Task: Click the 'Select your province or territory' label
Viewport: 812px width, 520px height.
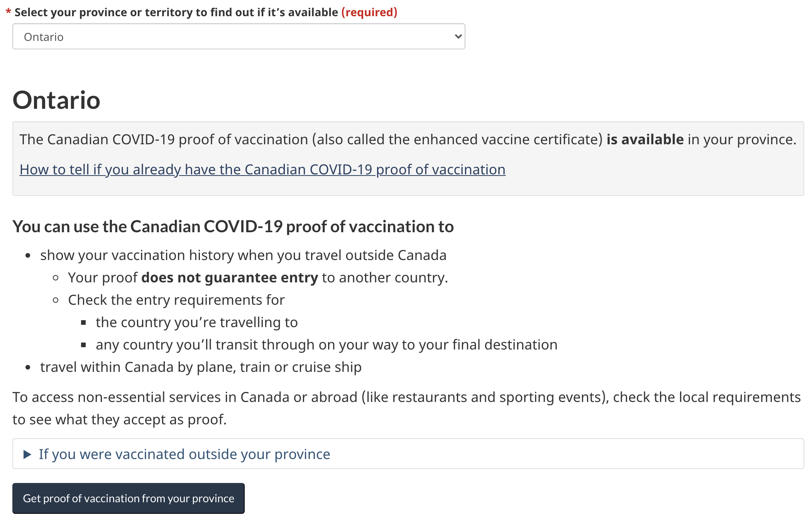Action: coord(176,12)
